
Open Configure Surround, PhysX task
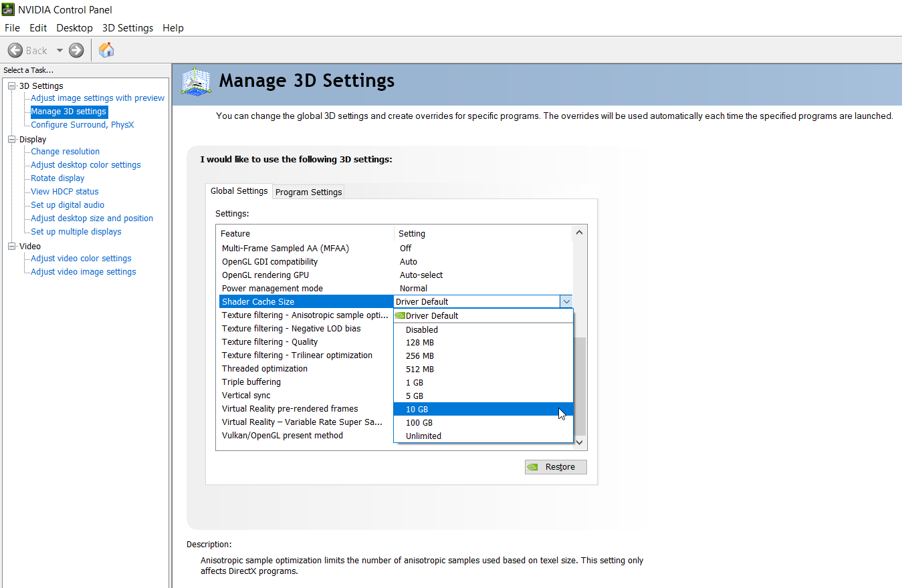(x=82, y=125)
